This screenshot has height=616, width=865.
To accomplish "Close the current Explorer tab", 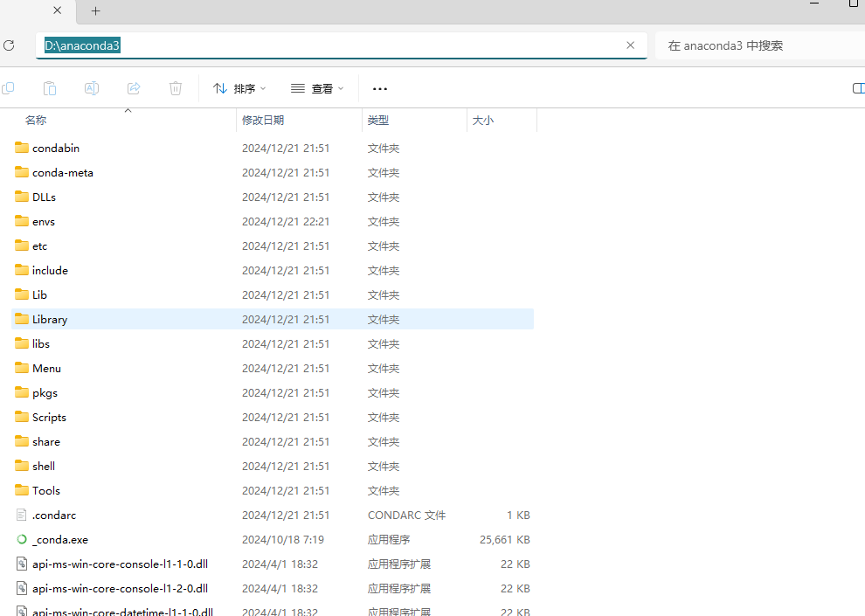I will (x=58, y=10).
